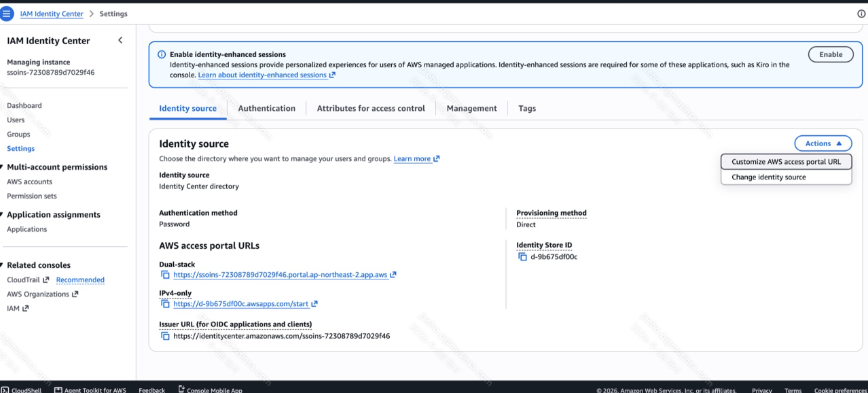Click the Identity Store ID label

point(544,245)
